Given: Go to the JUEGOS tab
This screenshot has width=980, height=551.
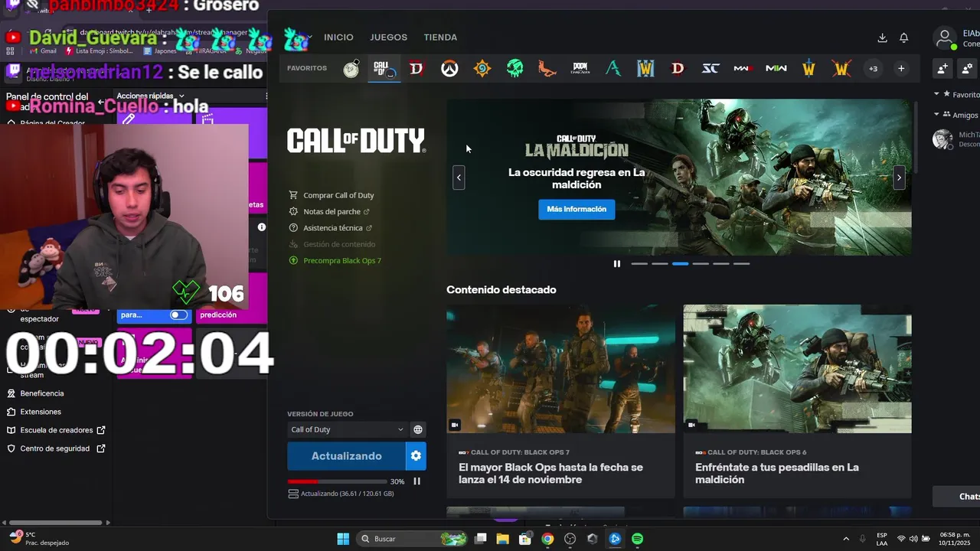Looking at the screenshot, I should pyautogui.click(x=389, y=37).
